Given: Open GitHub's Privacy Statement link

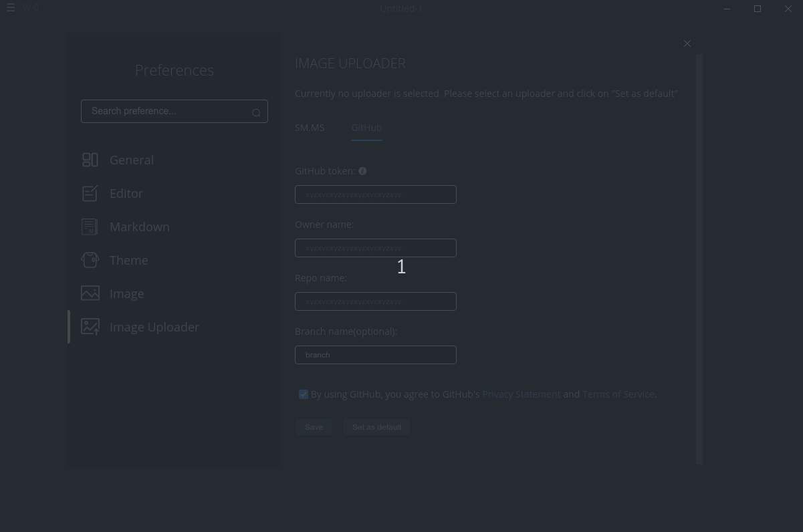Looking at the screenshot, I should click(x=521, y=394).
